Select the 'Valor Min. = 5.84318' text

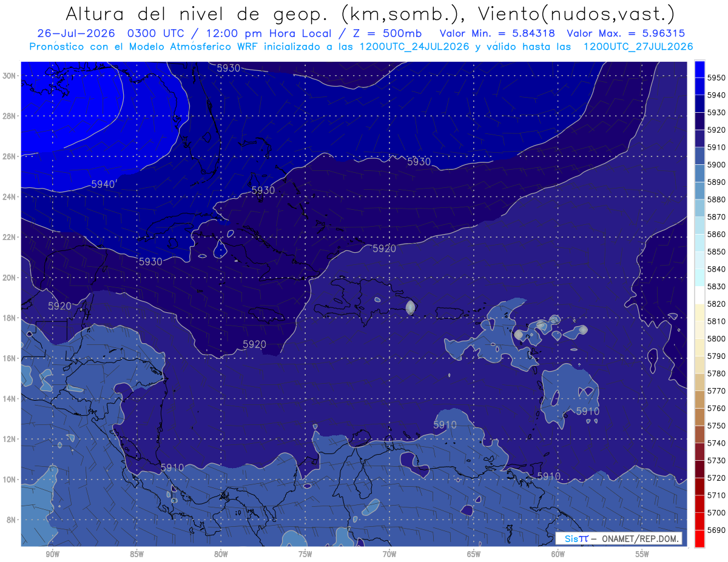pyautogui.click(x=497, y=33)
